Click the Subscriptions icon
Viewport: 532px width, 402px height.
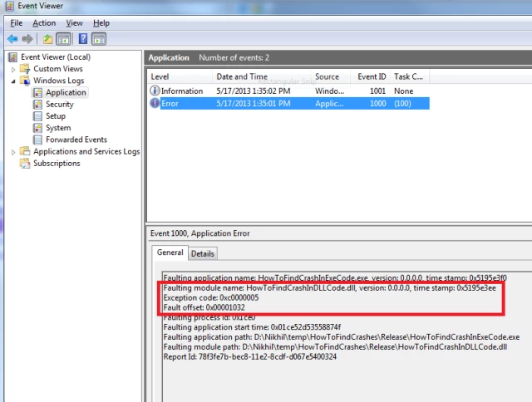coord(25,164)
